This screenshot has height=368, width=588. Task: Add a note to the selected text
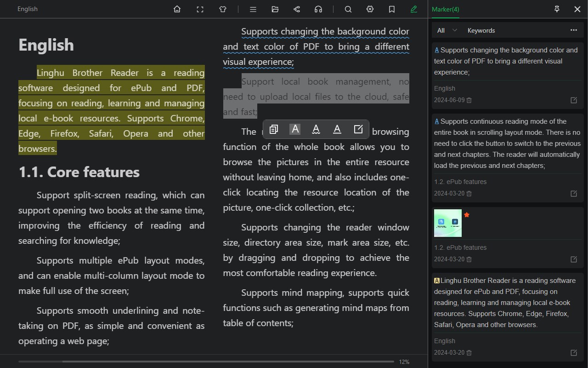click(358, 129)
